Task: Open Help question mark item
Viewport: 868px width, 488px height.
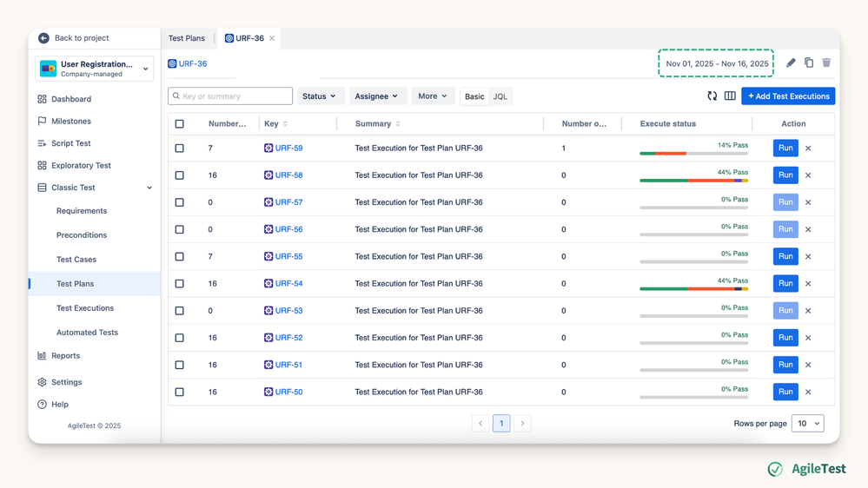Action: [53, 405]
